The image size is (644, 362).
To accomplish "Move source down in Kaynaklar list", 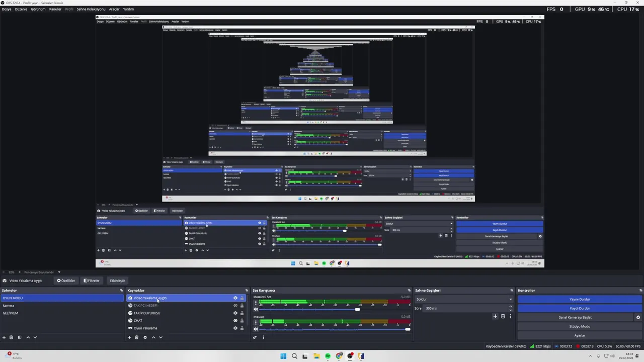I will (160, 337).
